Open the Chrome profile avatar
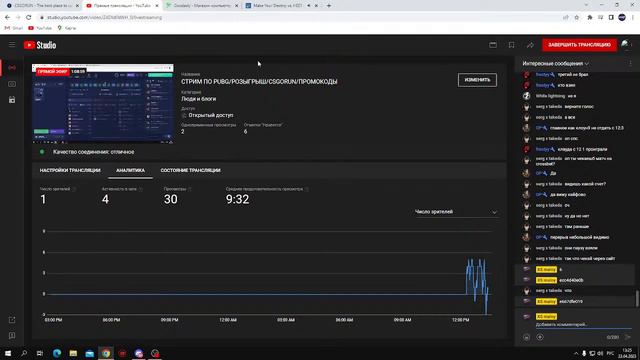This screenshot has height=360, width=640. (x=622, y=17)
